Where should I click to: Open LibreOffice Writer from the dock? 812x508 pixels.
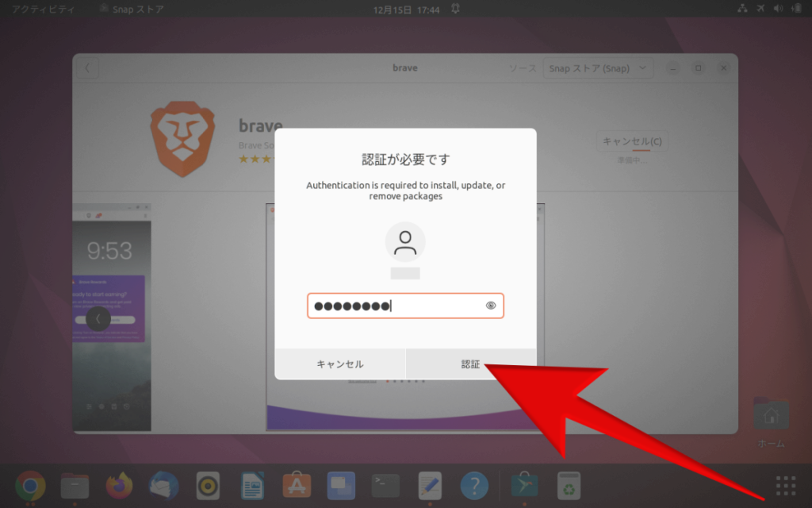click(x=252, y=486)
